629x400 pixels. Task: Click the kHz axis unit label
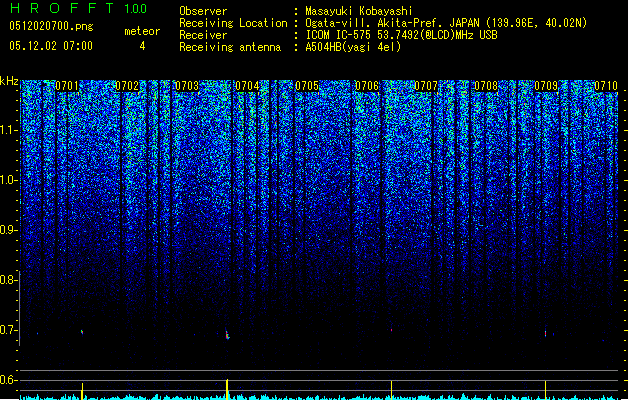click(x=9, y=81)
